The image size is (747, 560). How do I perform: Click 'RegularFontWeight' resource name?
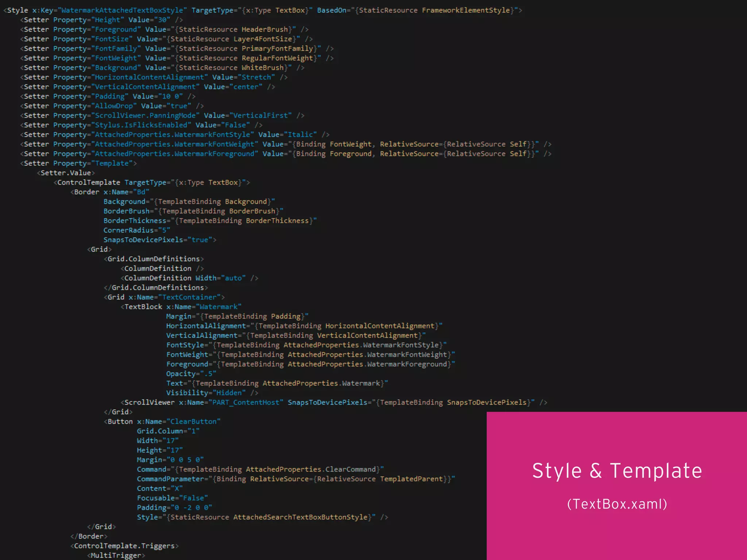tap(277, 58)
